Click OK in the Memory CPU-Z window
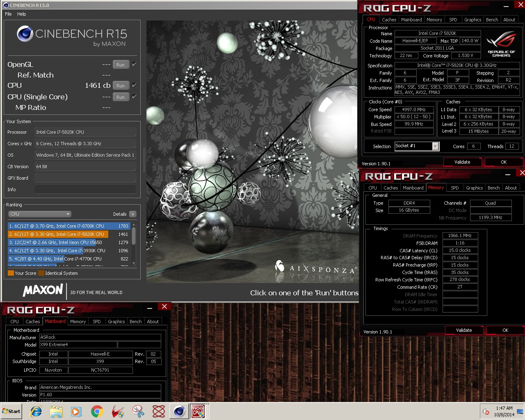 pyautogui.click(x=505, y=330)
